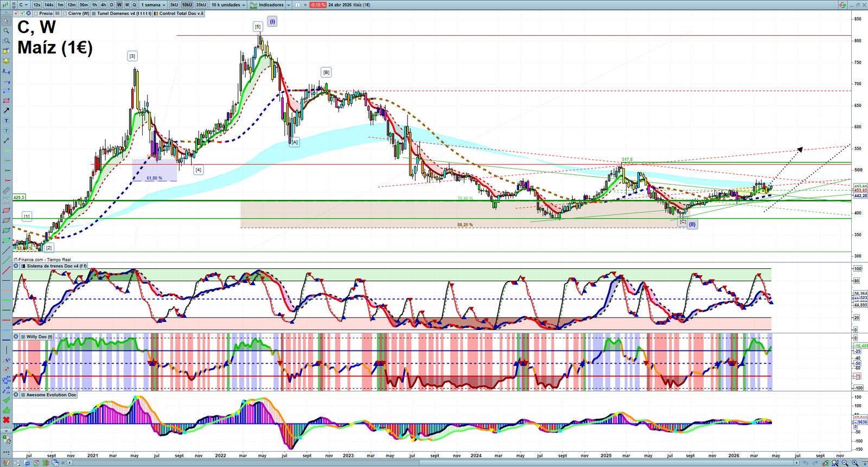Open the C symbol dropdown

click(23, 5)
